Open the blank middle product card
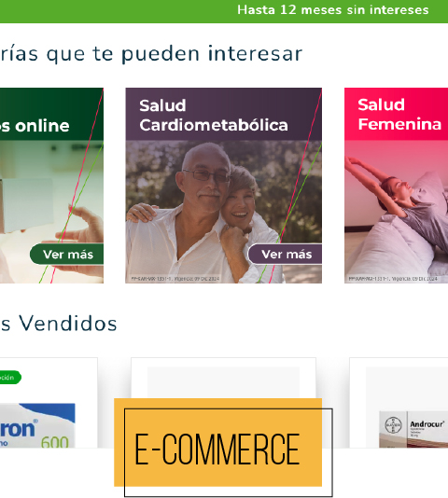The height and width of the screenshot is (498, 448). [x=223, y=378]
